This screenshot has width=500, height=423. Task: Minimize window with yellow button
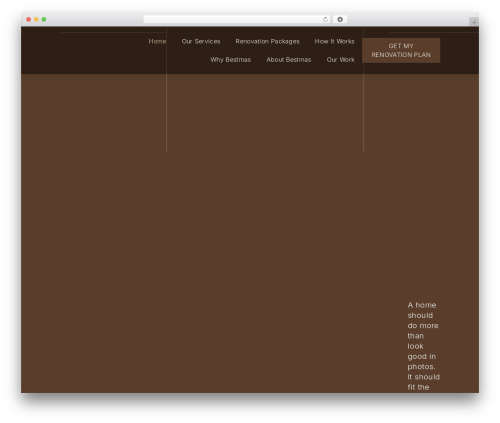(36, 19)
